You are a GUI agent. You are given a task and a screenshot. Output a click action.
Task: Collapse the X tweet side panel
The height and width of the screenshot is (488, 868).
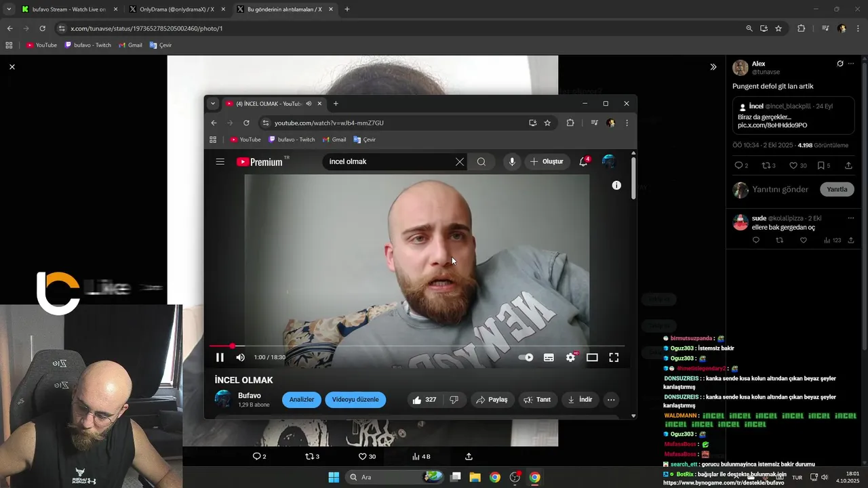click(713, 67)
